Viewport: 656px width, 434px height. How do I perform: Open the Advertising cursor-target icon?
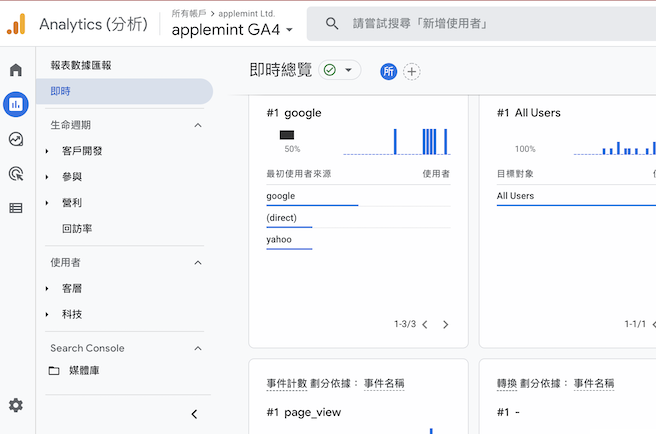[x=16, y=174]
